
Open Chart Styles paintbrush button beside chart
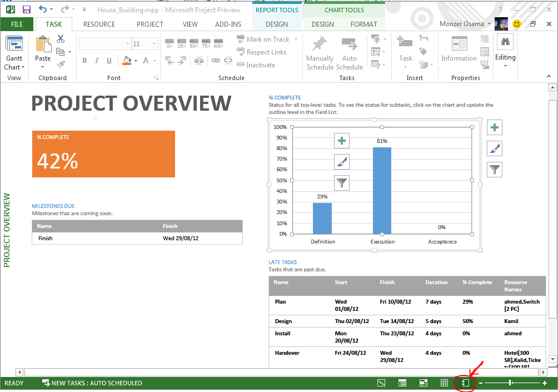point(494,148)
